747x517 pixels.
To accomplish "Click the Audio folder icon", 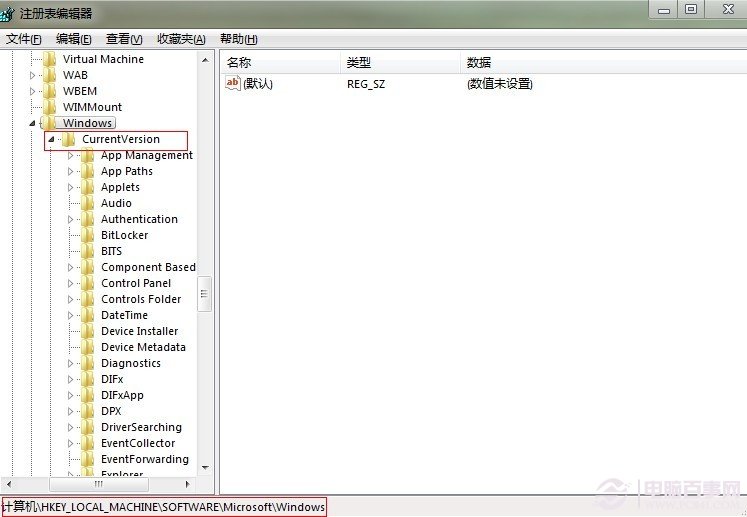I will (x=88, y=203).
